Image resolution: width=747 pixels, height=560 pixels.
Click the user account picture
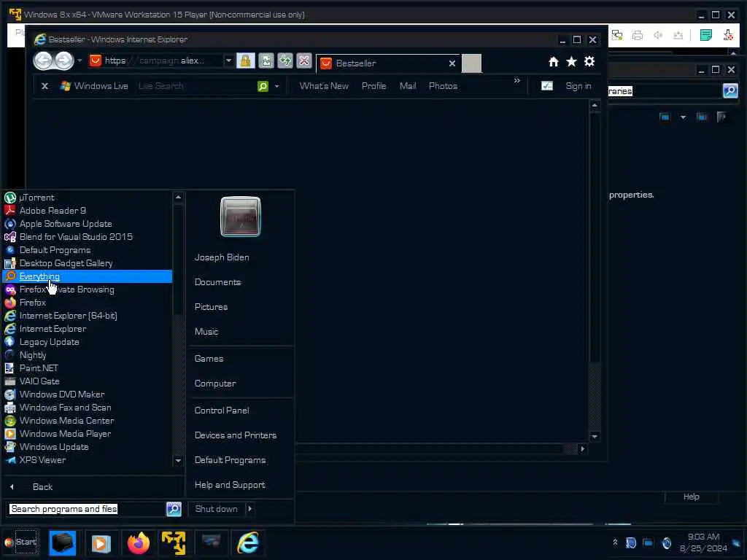[241, 217]
